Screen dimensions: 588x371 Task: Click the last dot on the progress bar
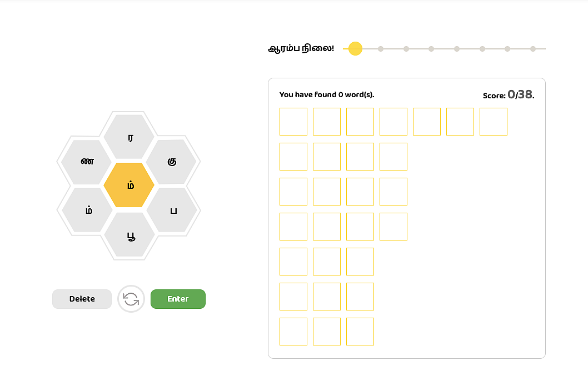click(x=532, y=49)
